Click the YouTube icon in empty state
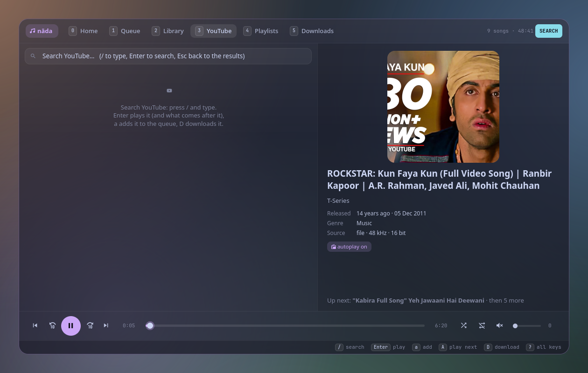Screen dimensions: 588x373 click(x=169, y=90)
